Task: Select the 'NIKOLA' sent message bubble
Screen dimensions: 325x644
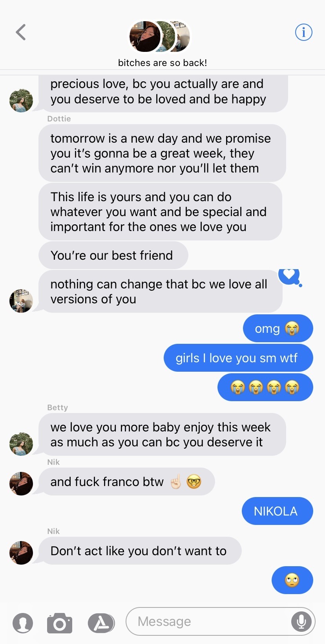Action: [277, 511]
